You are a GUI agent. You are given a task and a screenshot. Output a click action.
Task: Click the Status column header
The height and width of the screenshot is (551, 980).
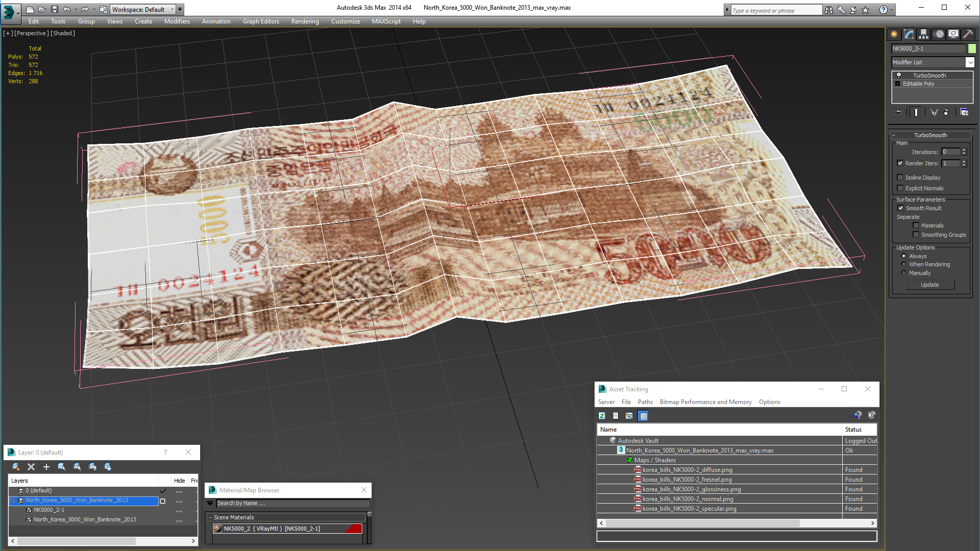[859, 430]
